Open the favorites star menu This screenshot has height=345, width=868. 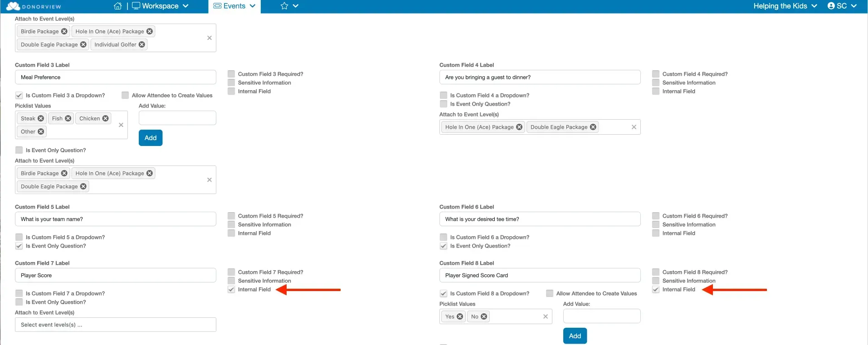(x=289, y=6)
